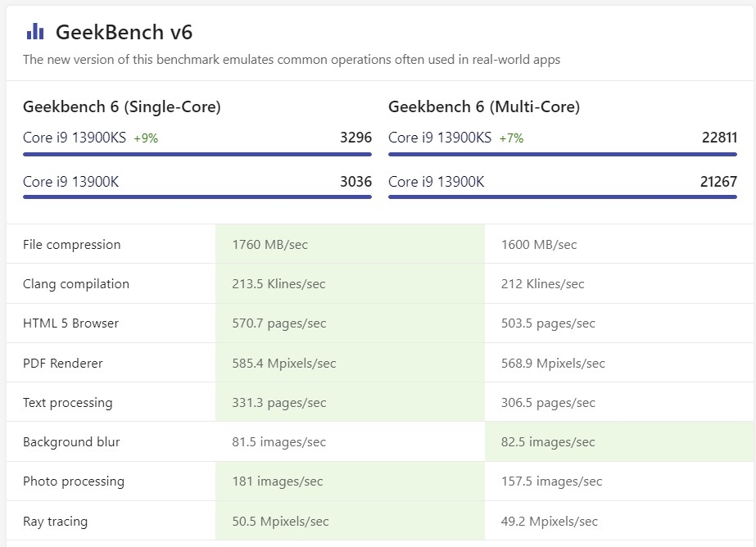Image resolution: width=756 pixels, height=547 pixels.
Task: Click the 13900K multi-core score bar
Action: pos(563,197)
